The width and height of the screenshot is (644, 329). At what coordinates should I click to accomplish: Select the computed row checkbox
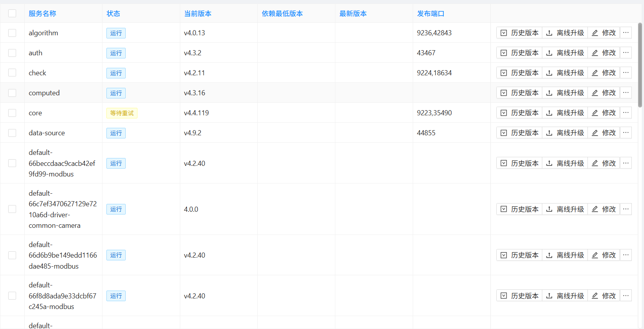click(12, 93)
